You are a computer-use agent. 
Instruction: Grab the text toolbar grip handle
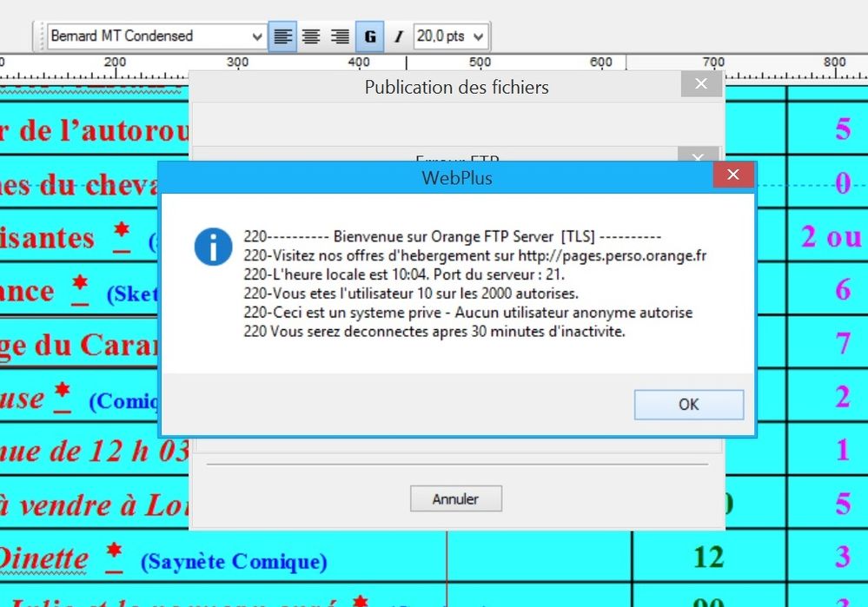pyautogui.click(x=37, y=36)
